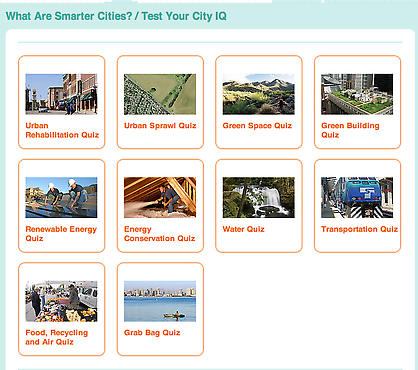The image size is (418, 370).
Task: Select the outdoor farmers market photo
Action: (61, 301)
